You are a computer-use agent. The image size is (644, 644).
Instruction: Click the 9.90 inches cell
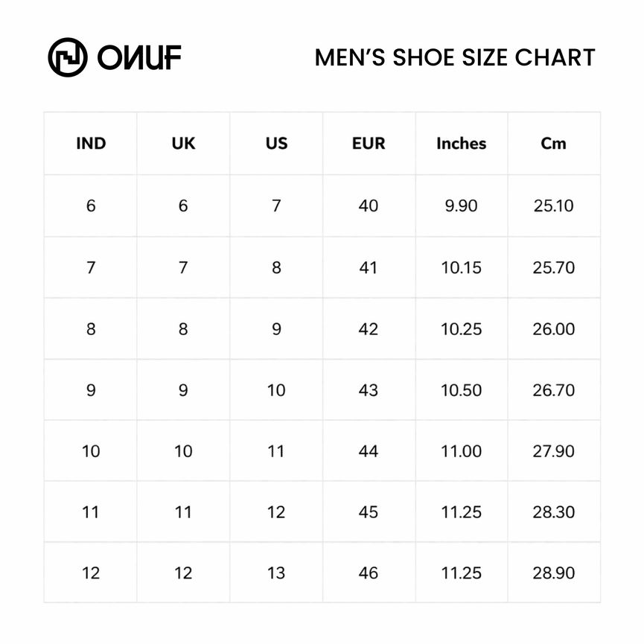pos(461,205)
